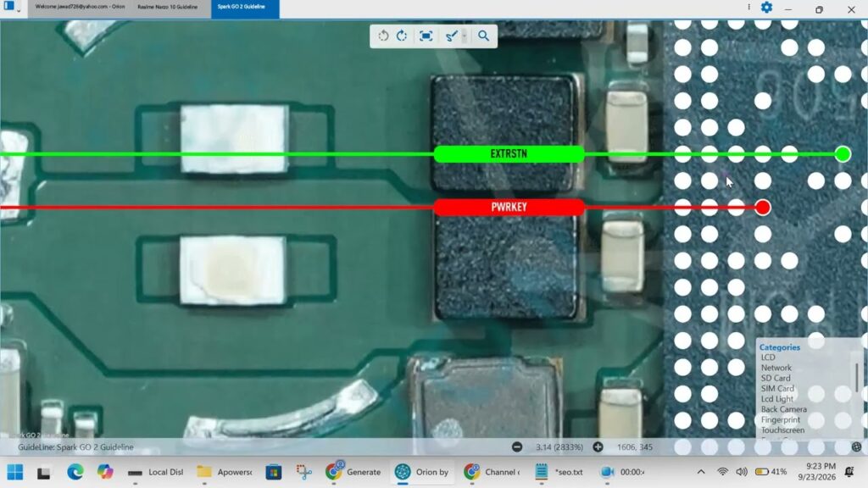Zoom in with the plus button
868x488 pixels.
[x=598, y=447]
